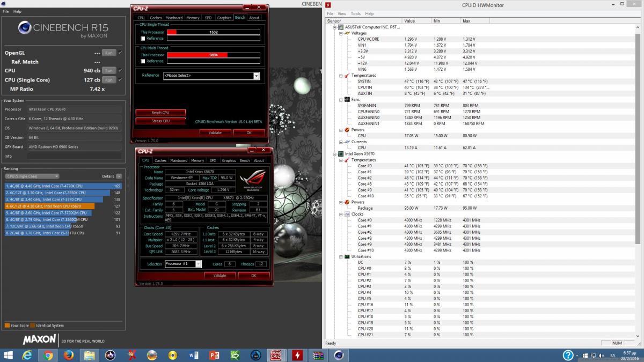644x362 pixels.
Task: Collapse the Voltages node in HWMonitor
Action: 340,33
